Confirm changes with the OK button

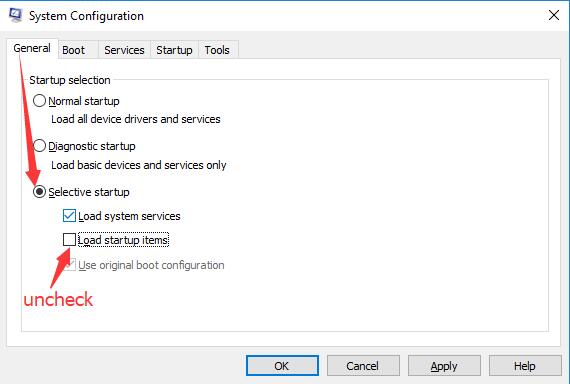pyautogui.click(x=282, y=365)
